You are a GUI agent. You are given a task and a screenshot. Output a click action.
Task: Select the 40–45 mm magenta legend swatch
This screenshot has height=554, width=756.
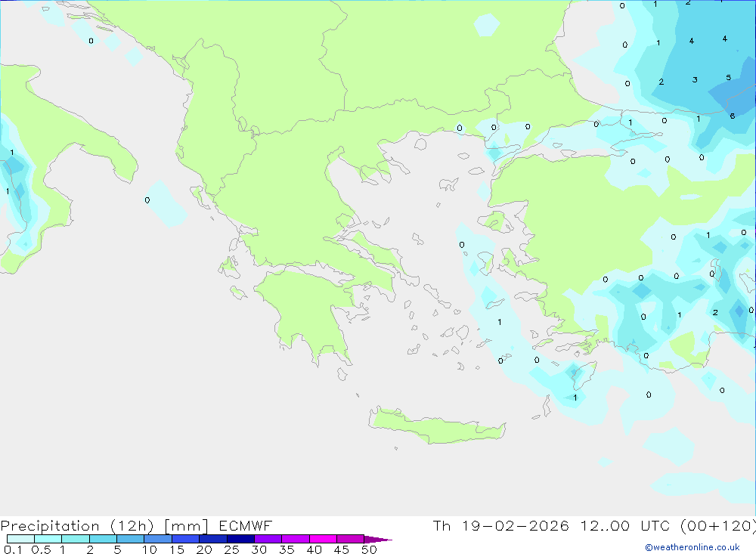point(323,539)
